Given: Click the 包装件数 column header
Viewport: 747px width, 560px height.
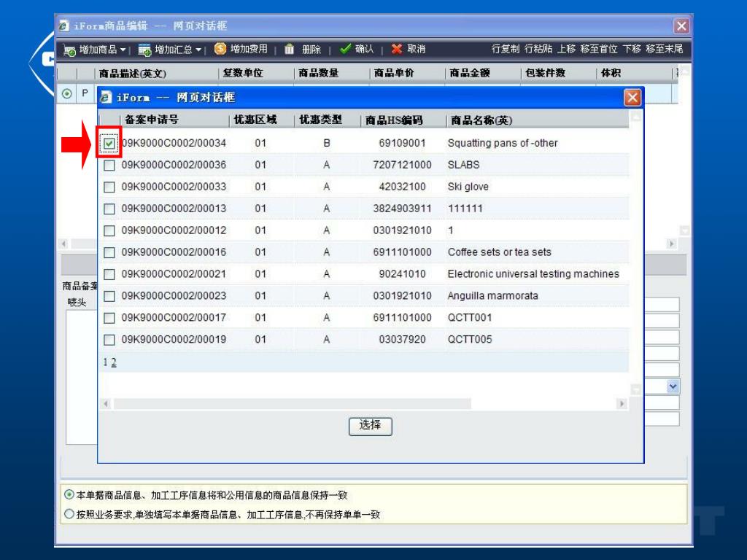Looking at the screenshot, I should point(545,73).
